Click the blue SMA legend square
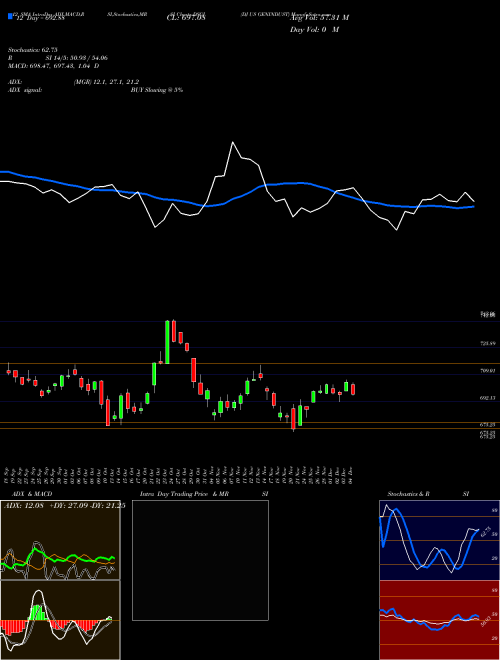Image resolution: width=500 pixels, height=660 pixels. [x=11, y=16]
